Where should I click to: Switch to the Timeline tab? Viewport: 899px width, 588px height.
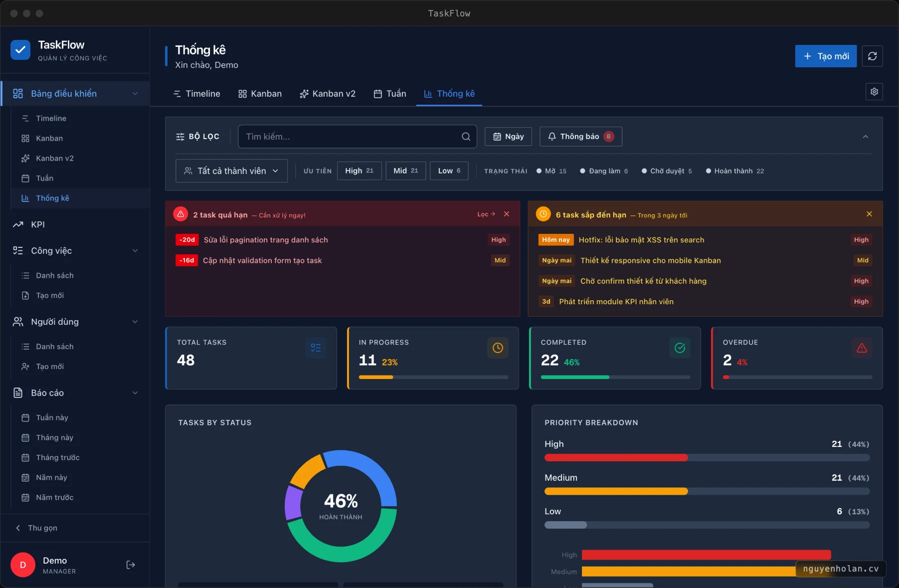pos(196,94)
